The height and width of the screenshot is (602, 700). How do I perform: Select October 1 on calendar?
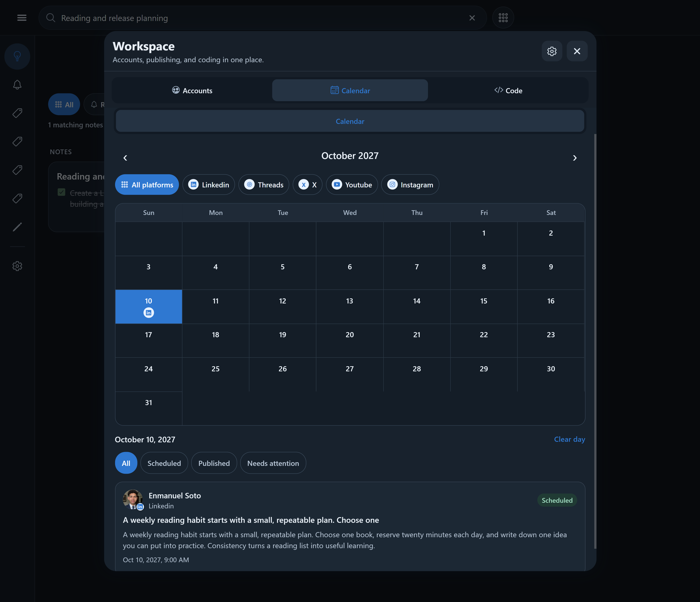[484, 239]
